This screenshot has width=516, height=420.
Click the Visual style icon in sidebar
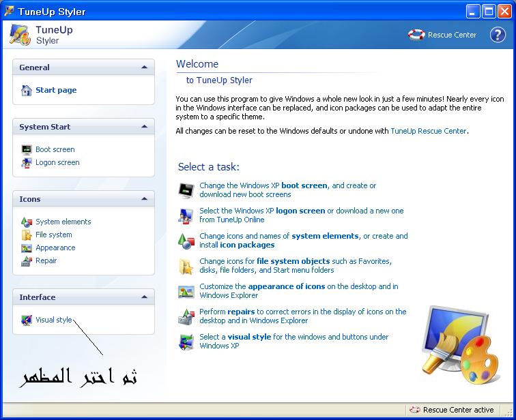(27, 320)
